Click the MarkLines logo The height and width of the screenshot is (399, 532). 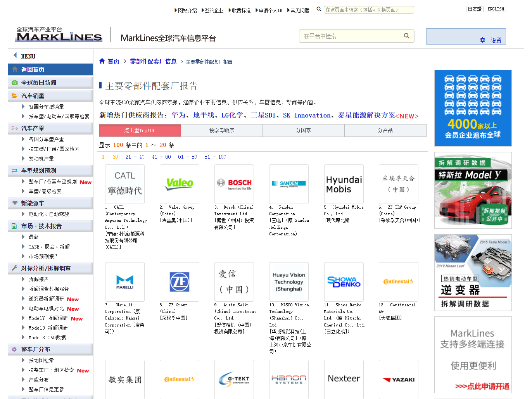pos(59,35)
